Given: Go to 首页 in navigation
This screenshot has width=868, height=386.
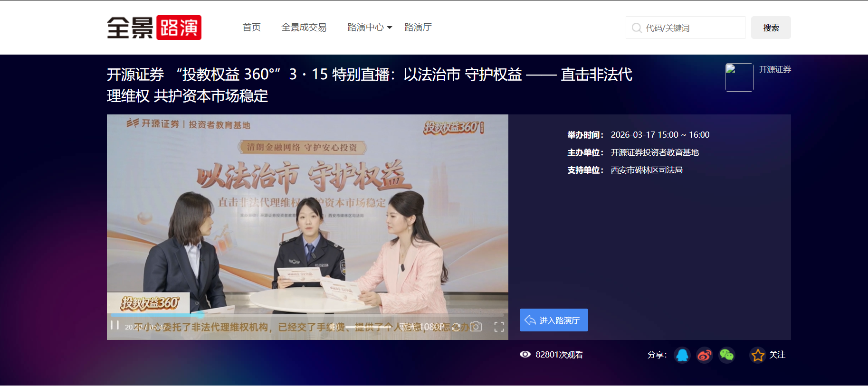Looking at the screenshot, I should (x=251, y=28).
